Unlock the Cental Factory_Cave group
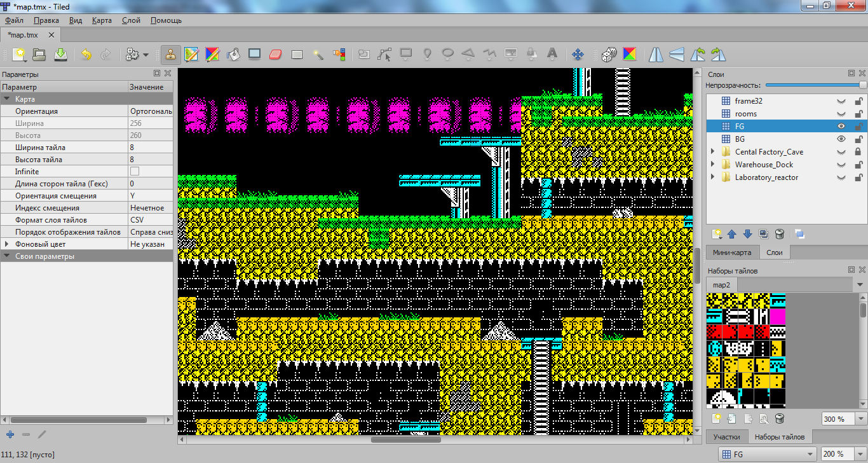The height and width of the screenshot is (463, 868). click(858, 152)
